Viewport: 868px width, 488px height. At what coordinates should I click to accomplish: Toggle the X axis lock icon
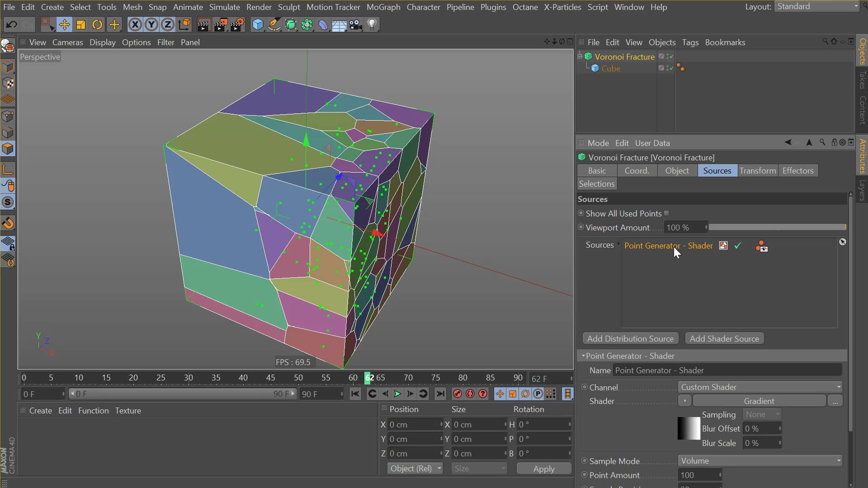(x=135, y=24)
